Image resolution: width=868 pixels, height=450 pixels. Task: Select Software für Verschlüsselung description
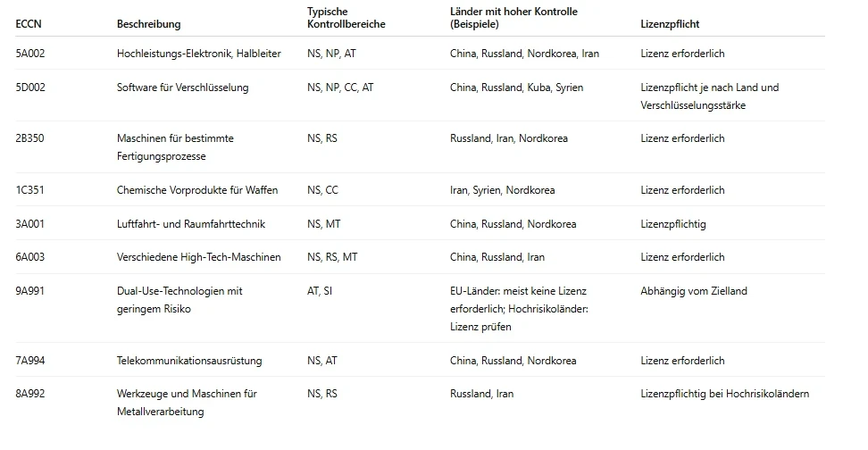(x=183, y=87)
